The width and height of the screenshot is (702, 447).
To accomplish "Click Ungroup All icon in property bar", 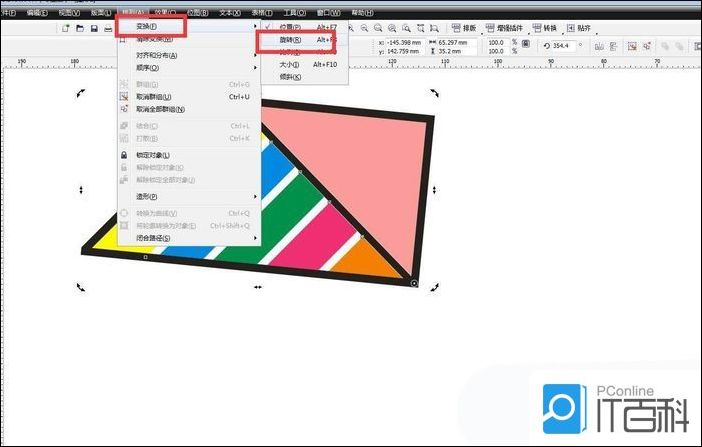I will click(x=646, y=46).
